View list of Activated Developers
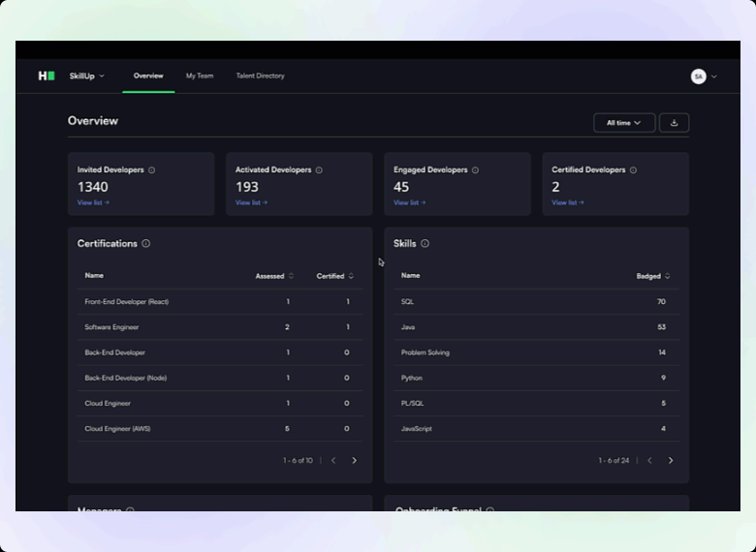This screenshot has height=552, width=756. click(x=252, y=202)
